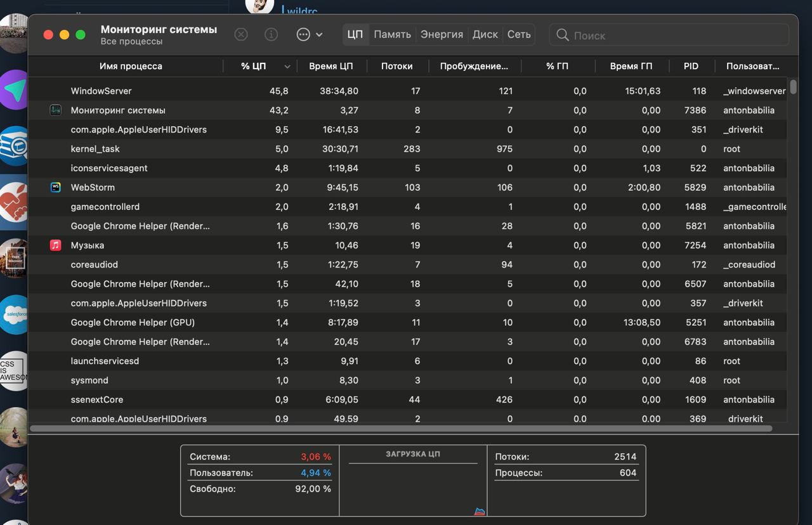Image resolution: width=812 pixels, height=525 pixels.
Task: Click the 45,8 CPU value of WindowServer
Action: pyautogui.click(x=279, y=91)
